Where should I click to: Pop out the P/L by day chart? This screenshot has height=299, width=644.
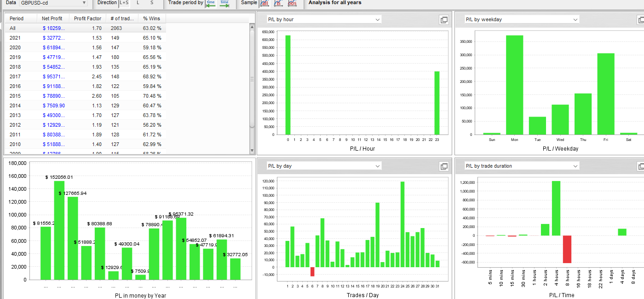point(444,166)
